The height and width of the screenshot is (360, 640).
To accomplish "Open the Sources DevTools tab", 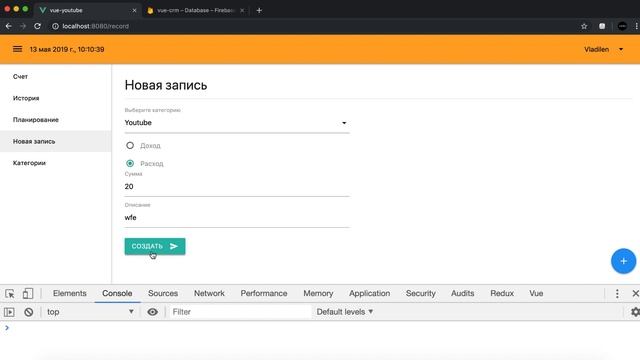I will (163, 293).
